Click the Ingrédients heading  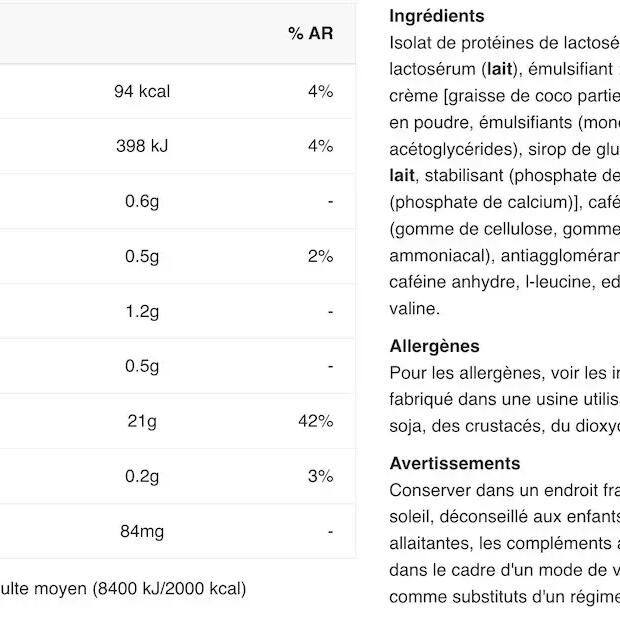click(437, 16)
